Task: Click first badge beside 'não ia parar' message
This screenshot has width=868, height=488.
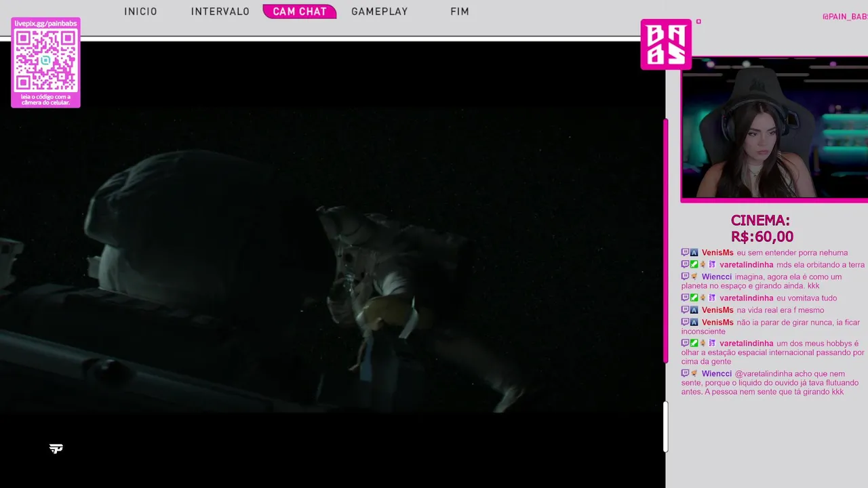Action: click(685, 323)
